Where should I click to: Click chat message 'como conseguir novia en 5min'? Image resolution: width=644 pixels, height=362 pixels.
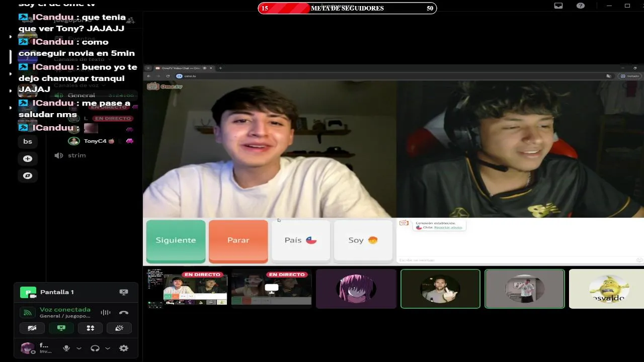click(x=76, y=48)
